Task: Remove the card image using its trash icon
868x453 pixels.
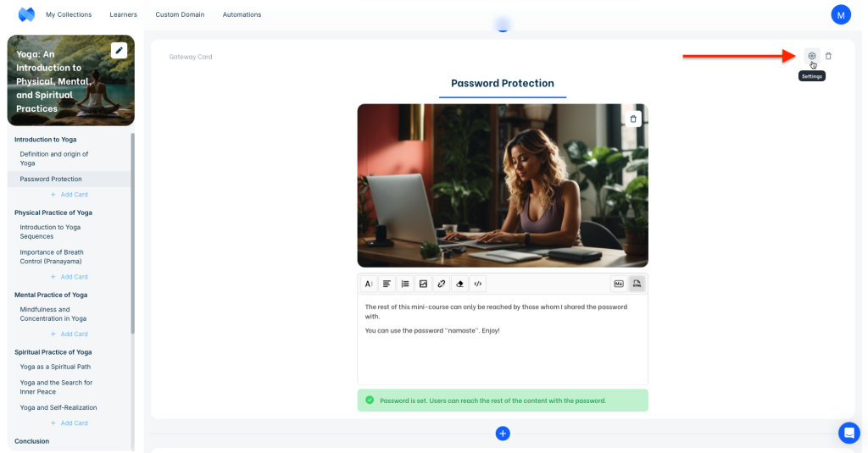Action: click(632, 119)
